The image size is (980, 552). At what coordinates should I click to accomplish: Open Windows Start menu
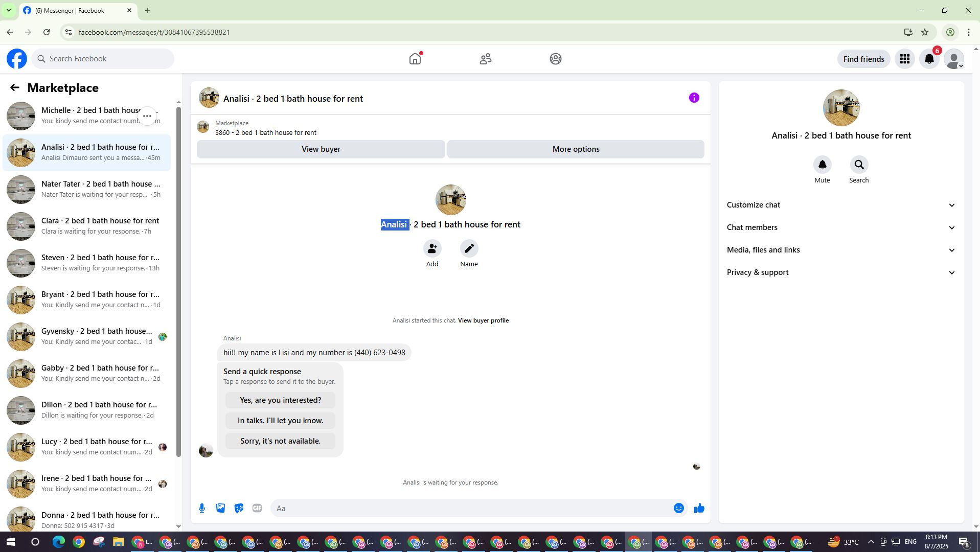(x=10, y=542)
